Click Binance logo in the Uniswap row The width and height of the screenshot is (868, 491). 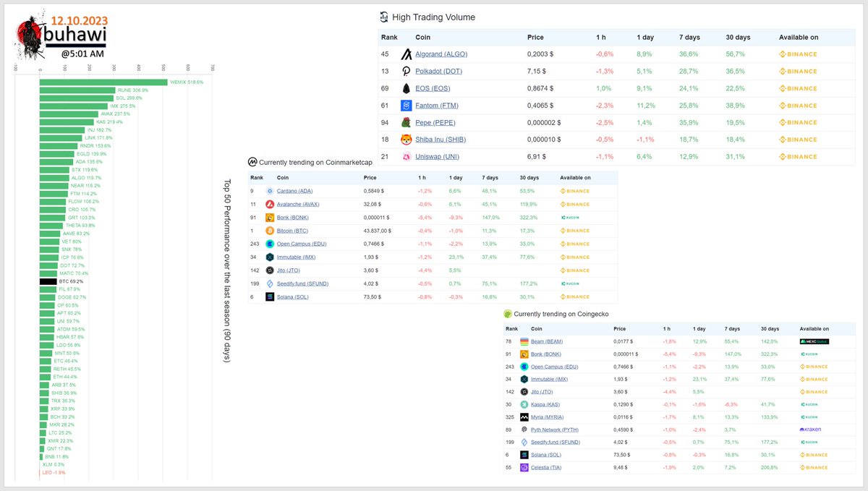pyautogui.click(x=798, y=157)
